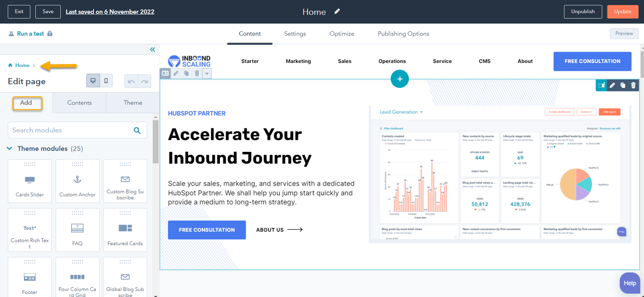The width and height of the screenshot is (644, 297).
Task: Open the Theme tab
Action: pyautogui.click(x=133, y=103)
